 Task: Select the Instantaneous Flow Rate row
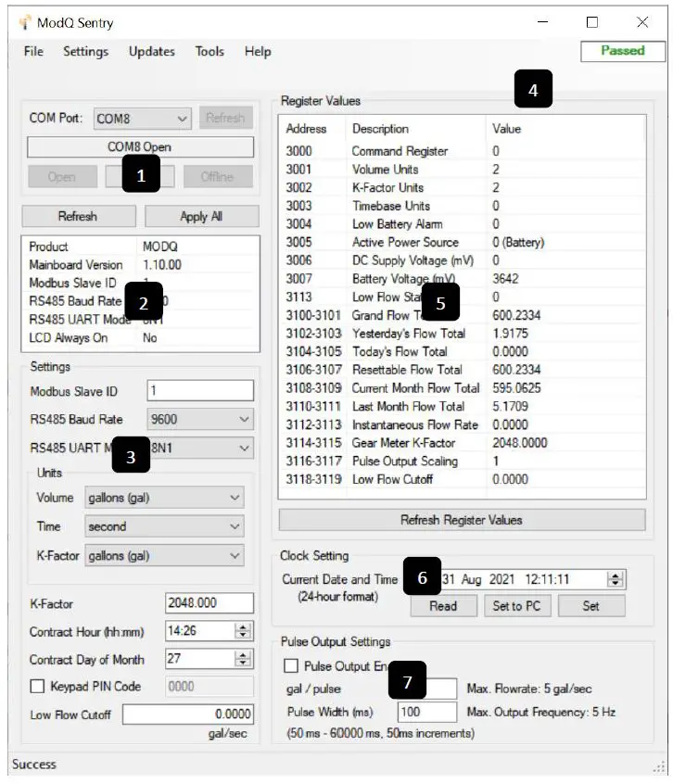click(x=462, y=425)
